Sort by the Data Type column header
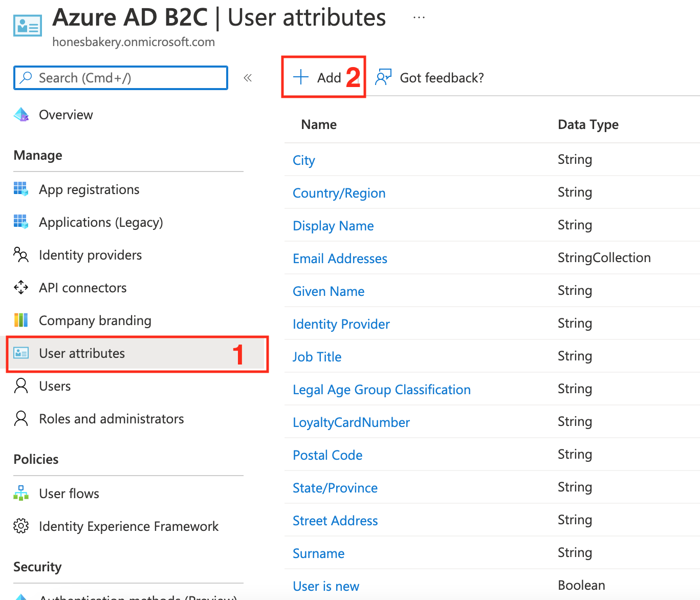Image resolution: width=700 pixels, height=600 pixels. click(x=588, y=124)
